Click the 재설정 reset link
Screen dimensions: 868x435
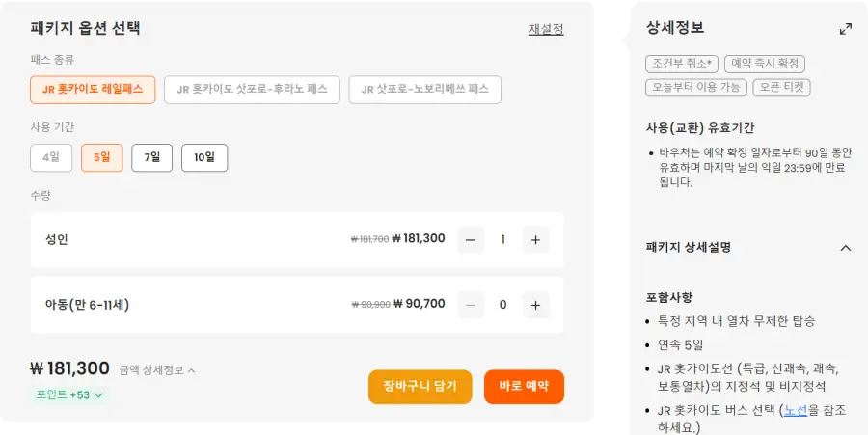pyautogui.click(x=546, y=29)
